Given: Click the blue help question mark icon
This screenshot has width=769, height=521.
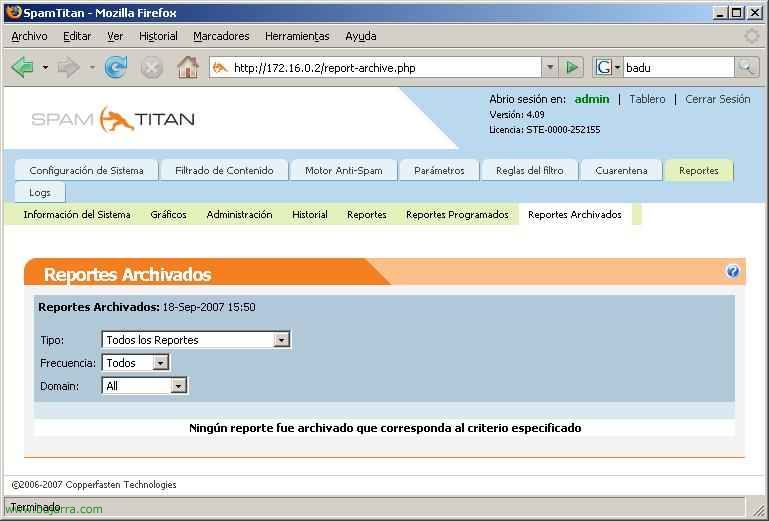Looking at the screenshot, I should (732, 271).
